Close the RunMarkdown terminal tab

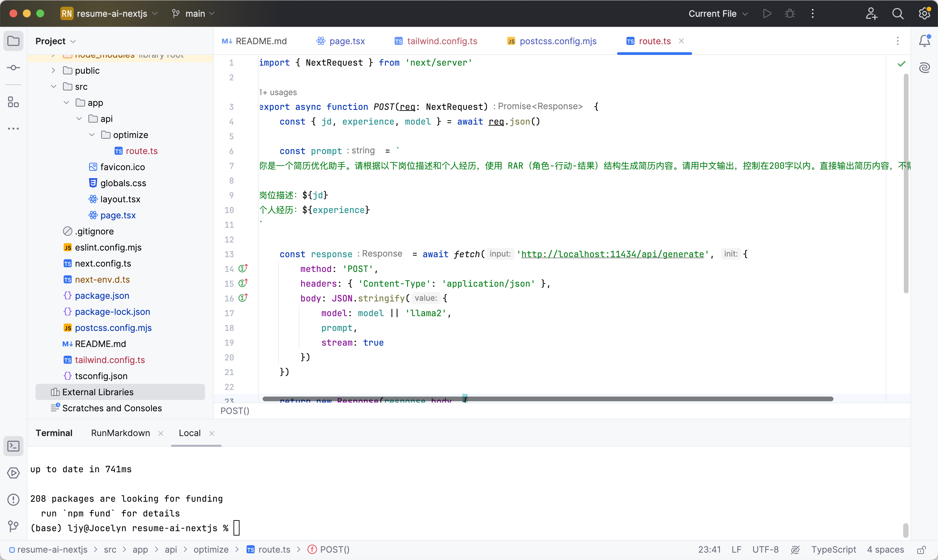161,433
